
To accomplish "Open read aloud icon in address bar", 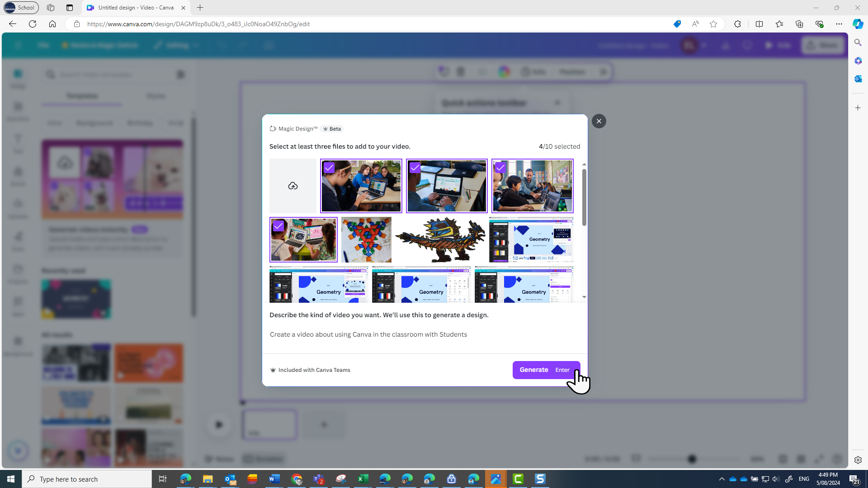I will 695,24.
